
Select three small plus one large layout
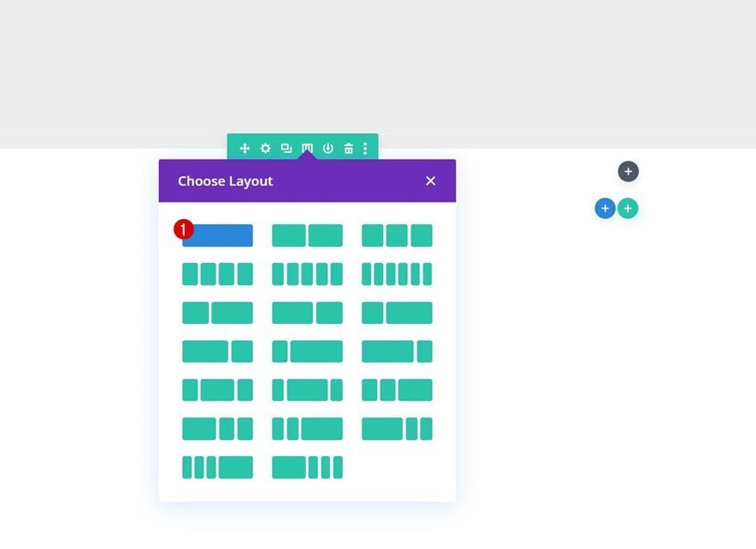217,467
